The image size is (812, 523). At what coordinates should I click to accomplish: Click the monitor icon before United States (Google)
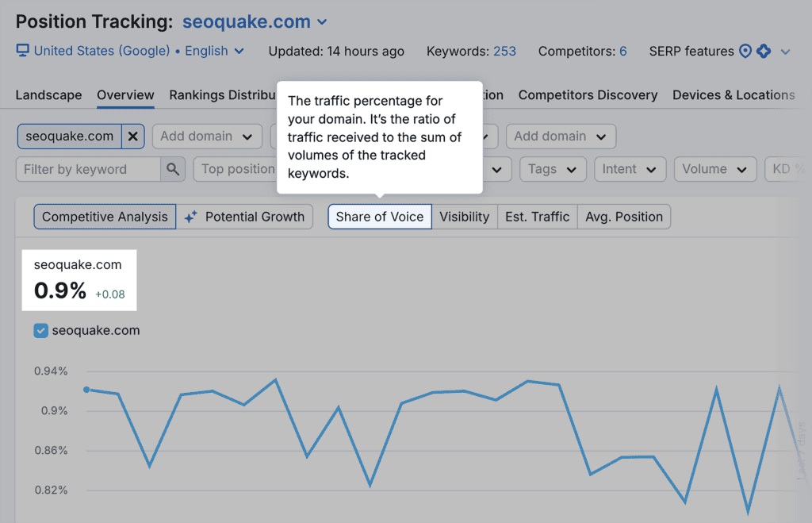coord(22,51)
